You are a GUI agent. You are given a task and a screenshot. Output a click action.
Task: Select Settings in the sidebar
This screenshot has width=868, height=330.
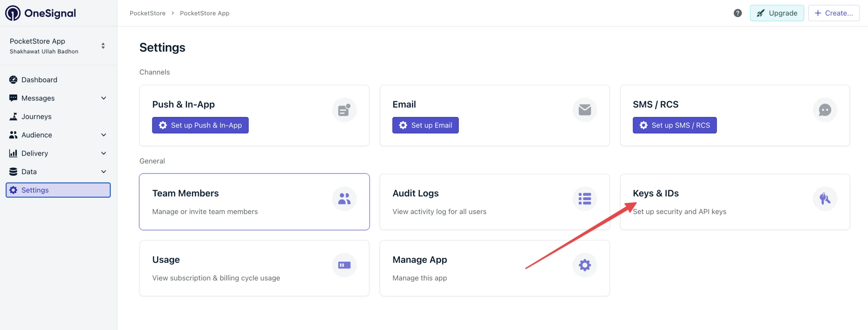(x=58, y=190)
